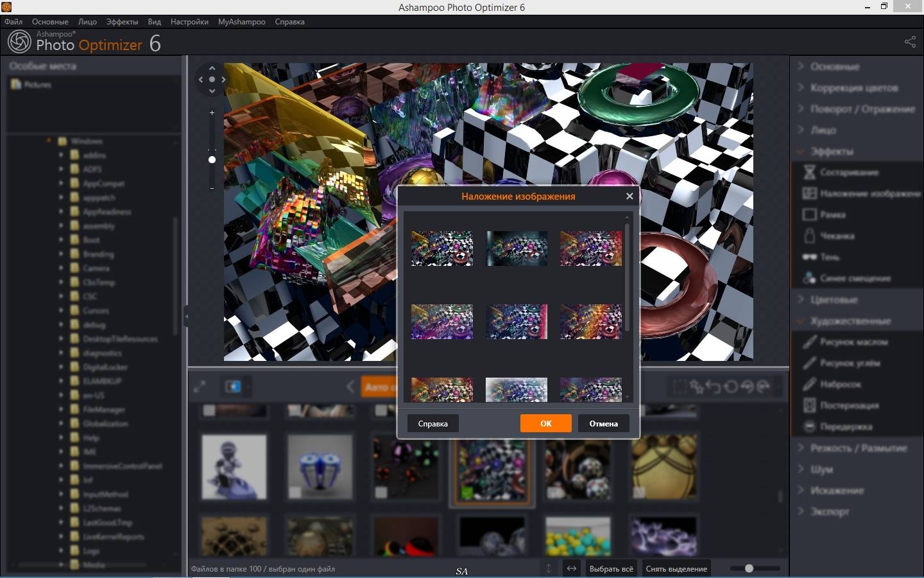Click the Снять выделение button
The width and height of the screenshot is (924, 578).
[676, 568]
